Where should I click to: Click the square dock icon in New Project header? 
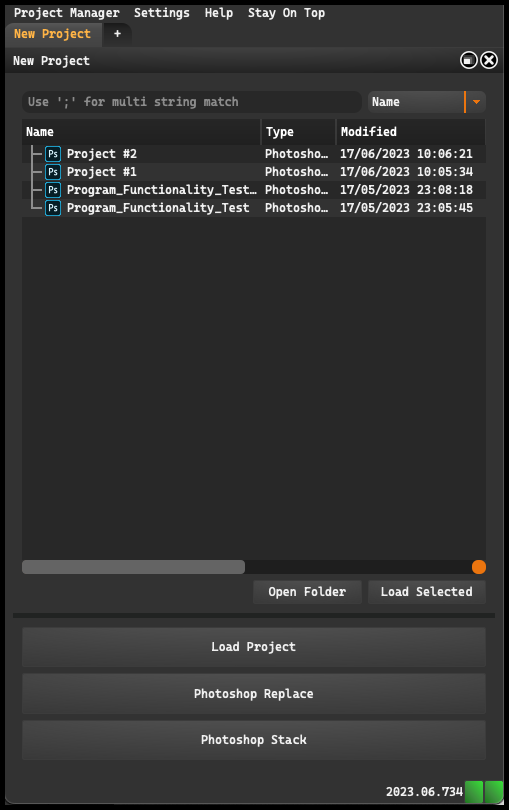tap(468, 60)
